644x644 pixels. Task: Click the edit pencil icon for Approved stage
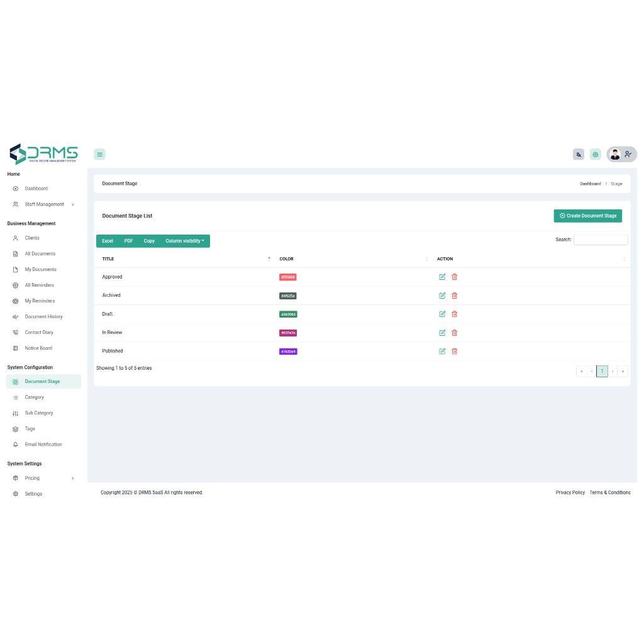(x=442, y=277)
